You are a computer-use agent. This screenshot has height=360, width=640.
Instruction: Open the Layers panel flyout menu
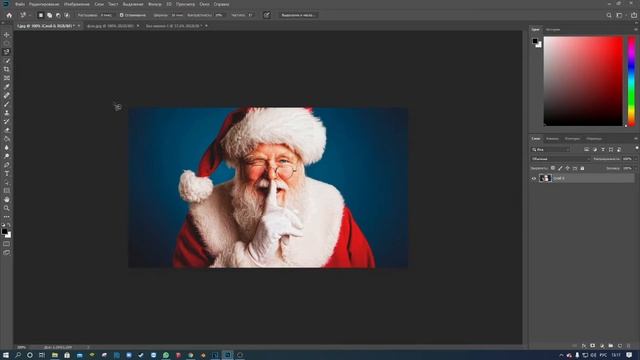point(636,139)
